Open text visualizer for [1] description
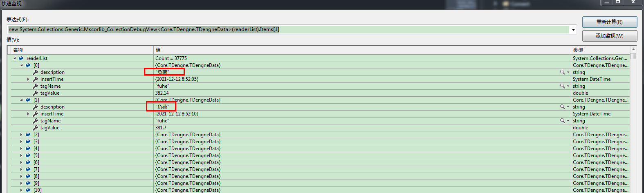The height and width of the screenshot is (193, 644). 563,107
